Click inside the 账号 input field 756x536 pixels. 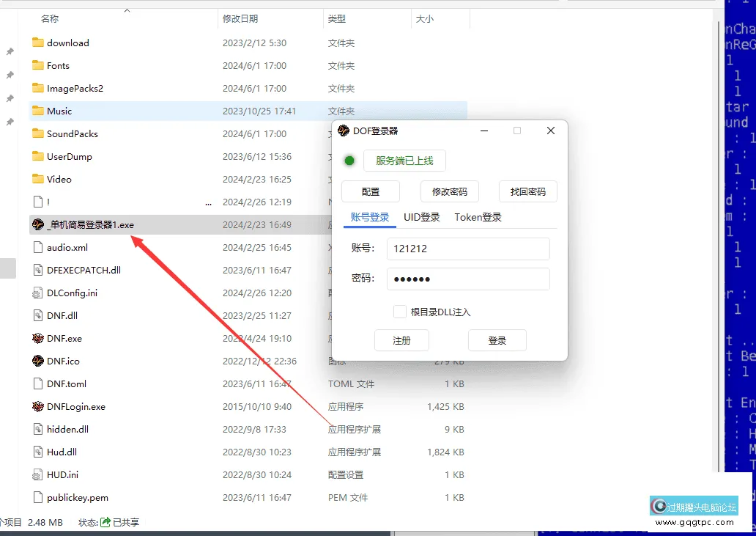pos(467,249)
